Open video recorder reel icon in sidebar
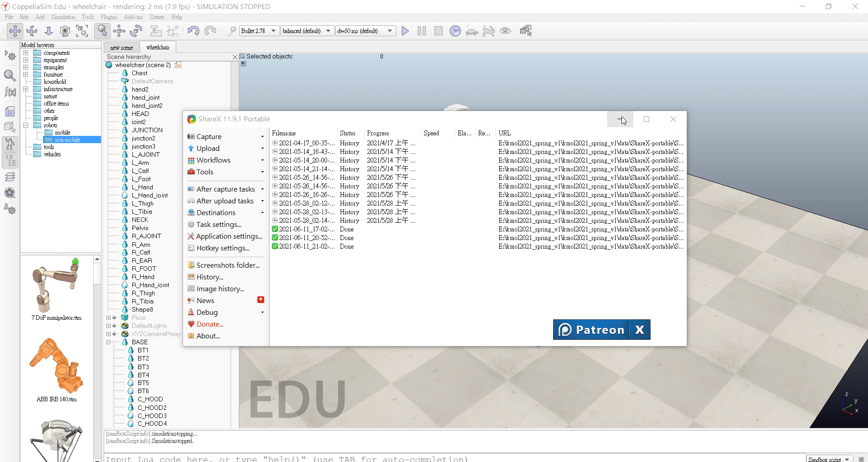 [10, 193]
